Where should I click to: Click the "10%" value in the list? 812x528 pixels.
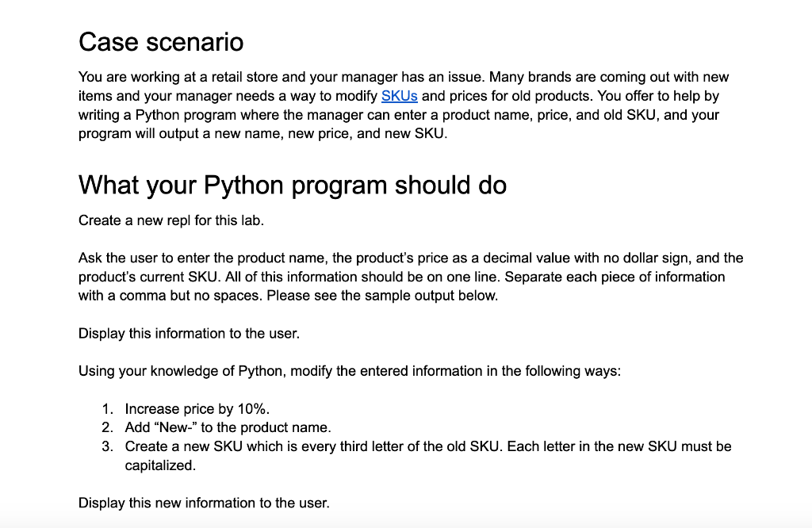point(253,409)
